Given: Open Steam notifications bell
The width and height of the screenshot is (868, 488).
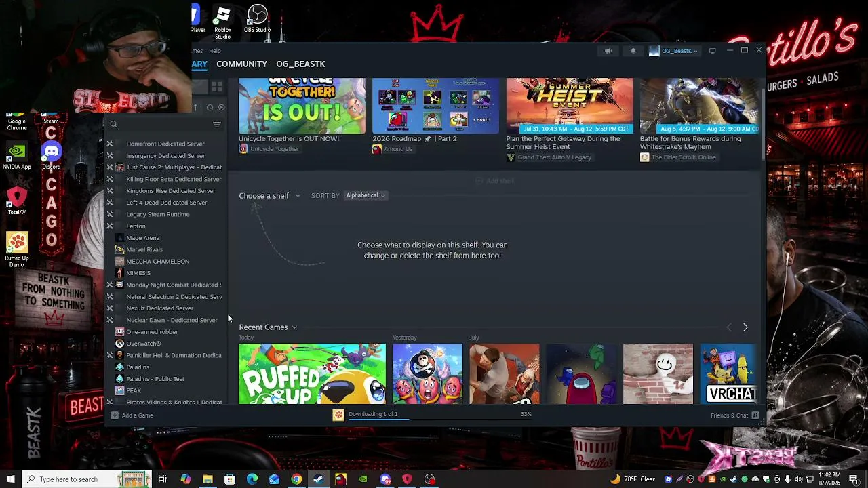Looking at the screenshot, I should click(633, 51).
